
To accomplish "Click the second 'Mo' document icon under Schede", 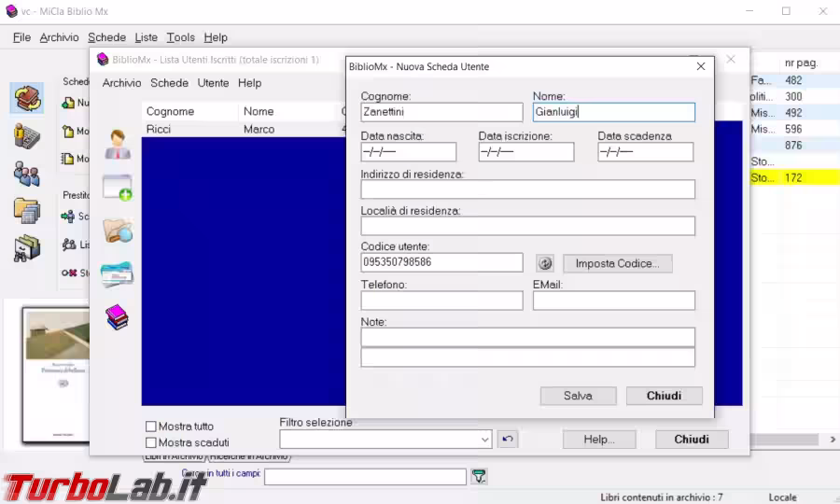I will 67,159.
